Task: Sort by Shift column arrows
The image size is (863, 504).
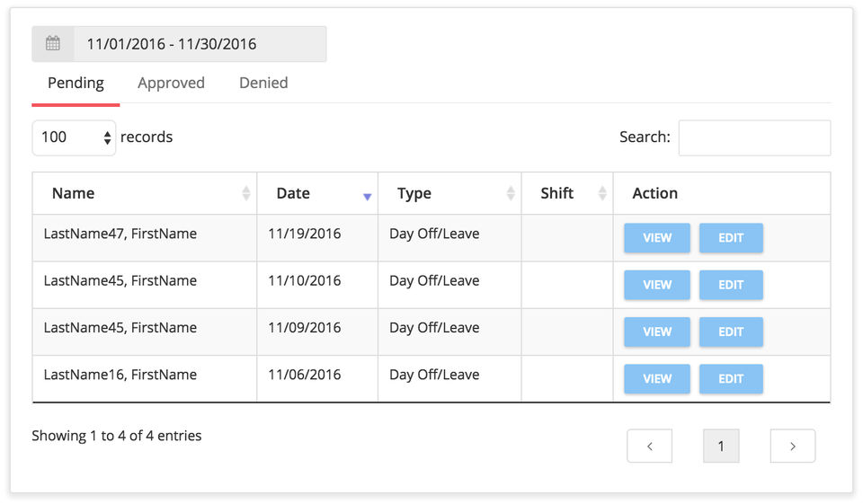Action: (x=602, y=193)
